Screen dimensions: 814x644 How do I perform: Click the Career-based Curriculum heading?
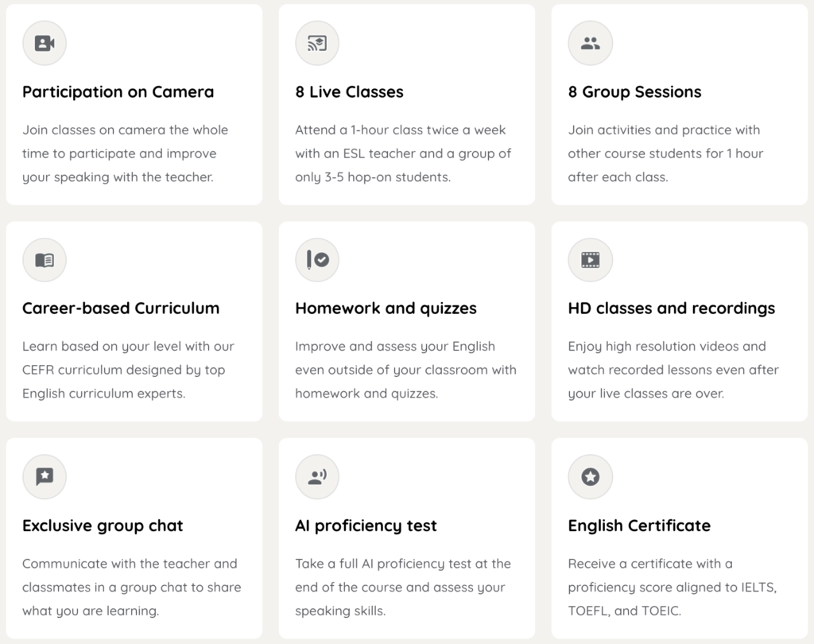pyautogui.click(x=121, y=308)
